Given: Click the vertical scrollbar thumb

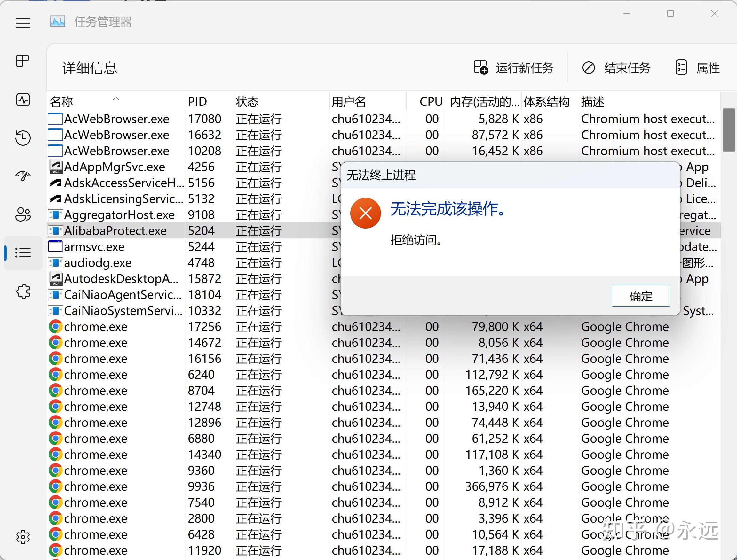Looking at the screenshot, I should (x=729, y=130).
